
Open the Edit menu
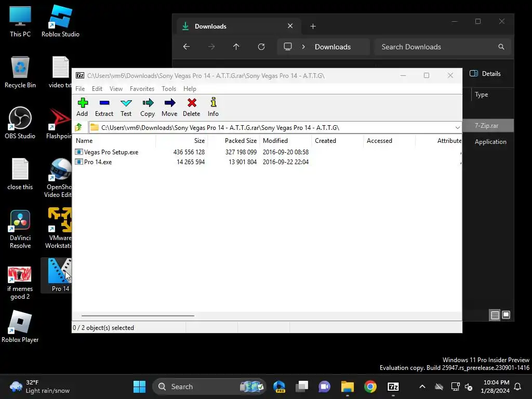coord(97,88)
